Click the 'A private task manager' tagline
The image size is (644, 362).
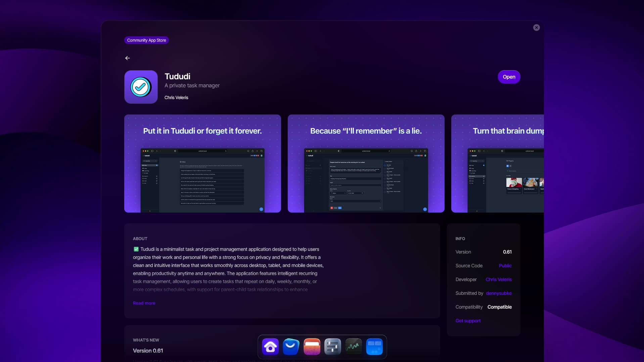click(x=192, y=86)
